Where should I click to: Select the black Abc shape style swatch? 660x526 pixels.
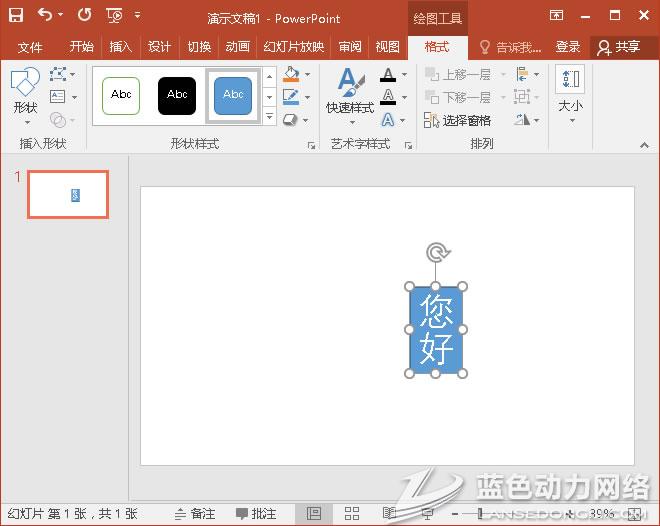(x=177, y=95)
